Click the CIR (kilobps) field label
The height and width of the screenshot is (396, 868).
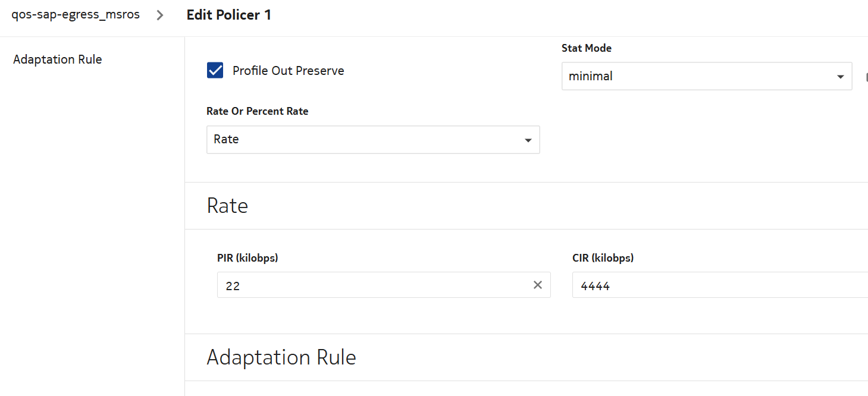click(x=603, y=258)
